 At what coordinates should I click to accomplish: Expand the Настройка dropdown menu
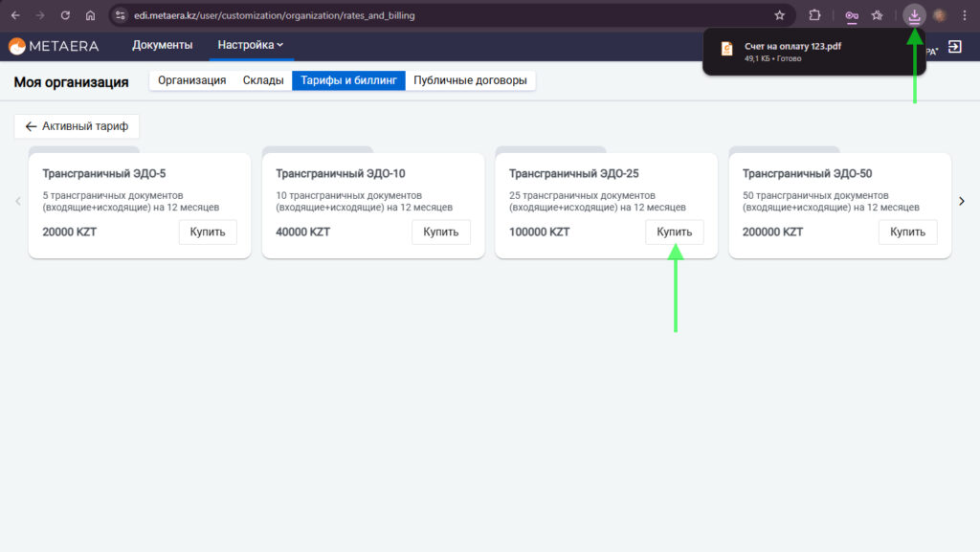pyautogui.click(x=251, y=45)
